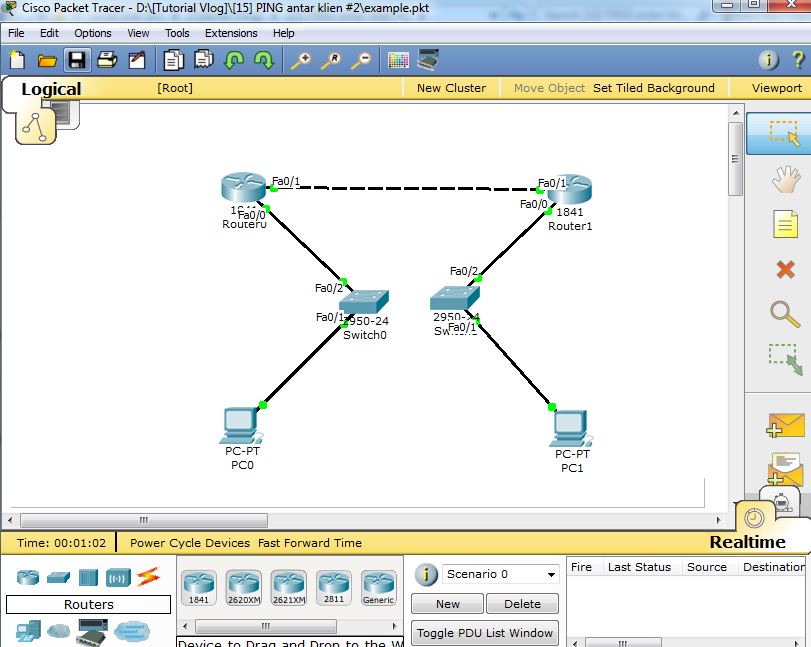Pick the 1841 router model
Image resolution: width=811 pixels, height=647 pixels.
[199, 588]
